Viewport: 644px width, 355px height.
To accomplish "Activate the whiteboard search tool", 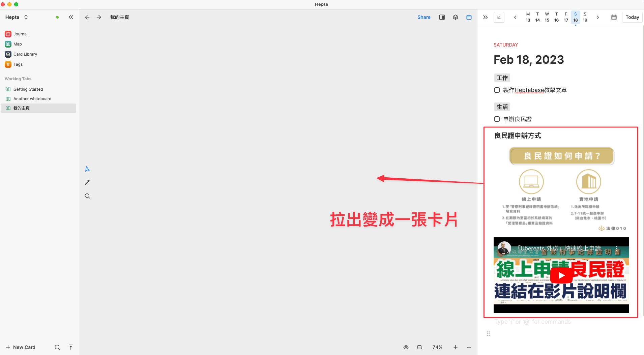I will pyautogui.click(x=87, y=196).
